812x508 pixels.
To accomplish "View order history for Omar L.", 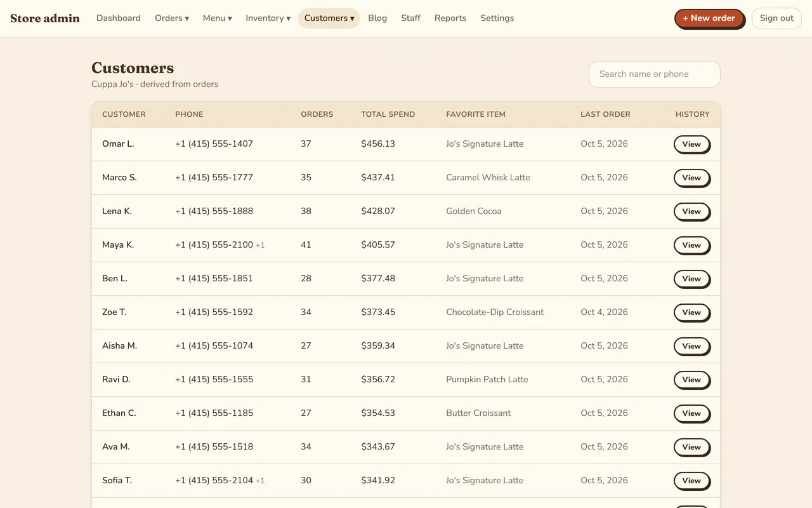I will [x=691, y=144].
